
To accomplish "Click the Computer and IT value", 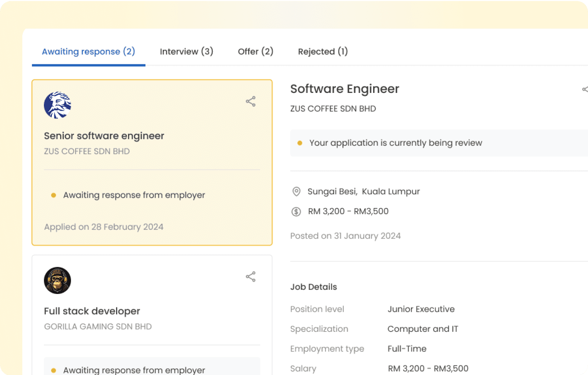I will (x=423, y=329).
